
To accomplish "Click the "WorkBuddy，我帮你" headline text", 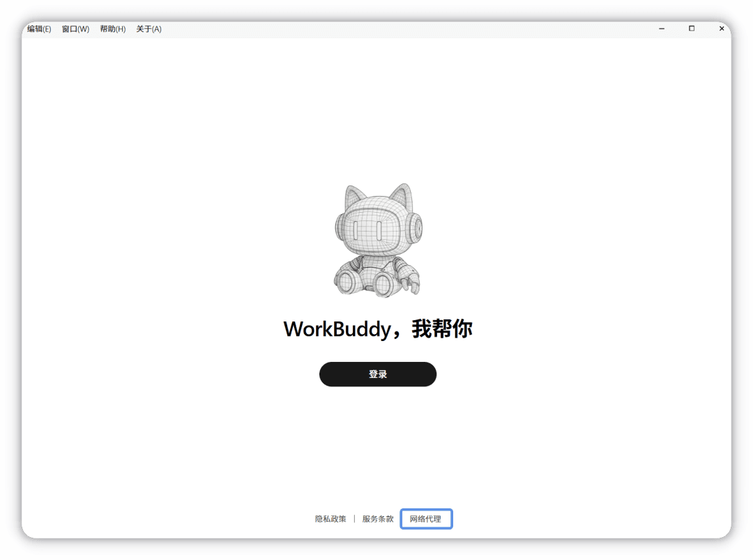I will pos(378,329).
